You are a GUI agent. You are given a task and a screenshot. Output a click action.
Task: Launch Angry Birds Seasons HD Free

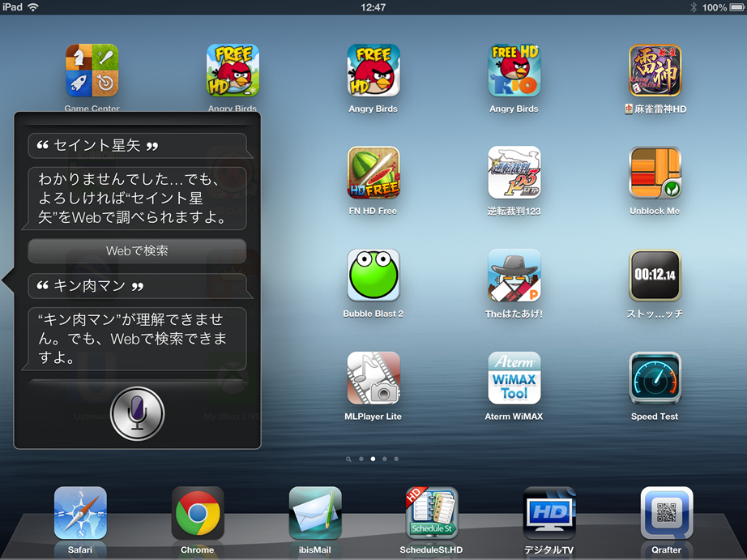coord(233,71)
